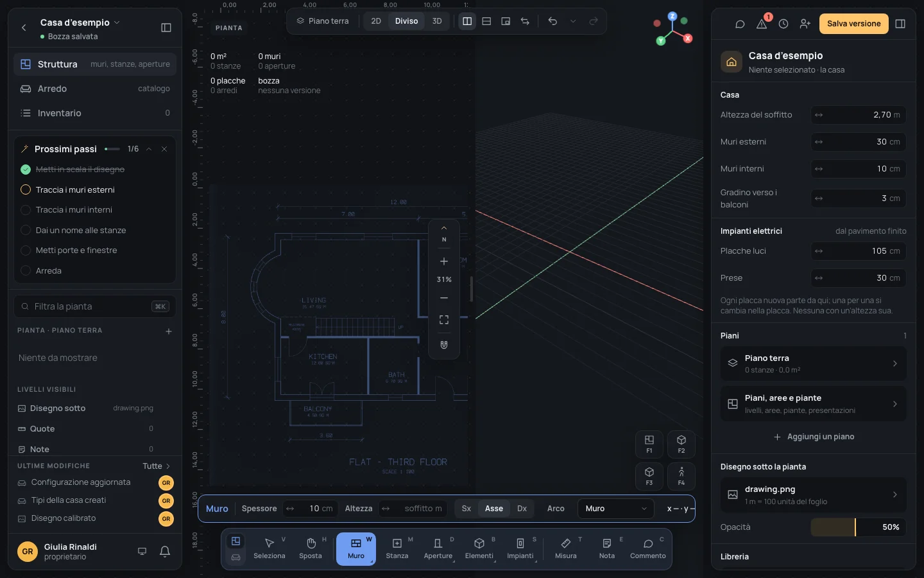Activate the Misura measuring tool
Viewport: 924px width, 578px height.
tap(566, 549)
